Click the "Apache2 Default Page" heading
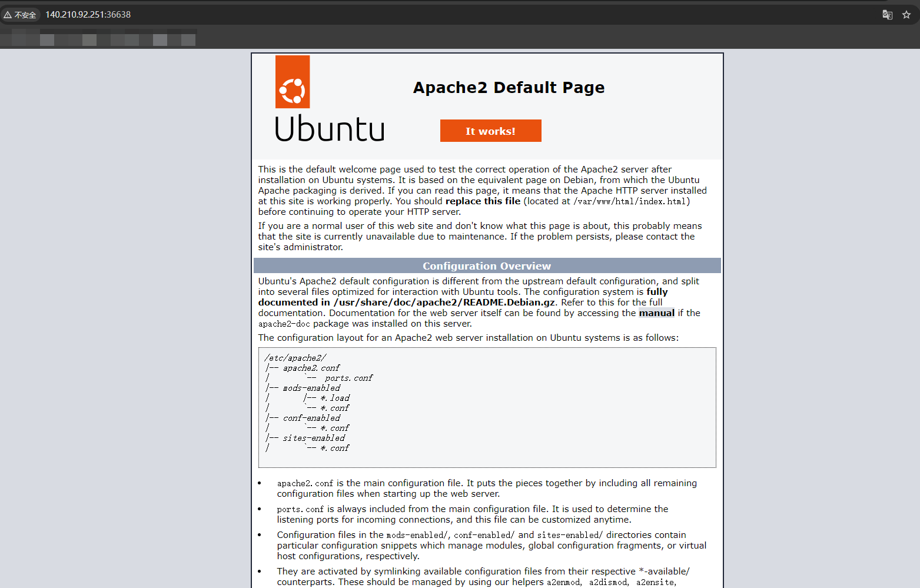Image resolution: width=920 pixels, height=588 pixels. [509, 88]
